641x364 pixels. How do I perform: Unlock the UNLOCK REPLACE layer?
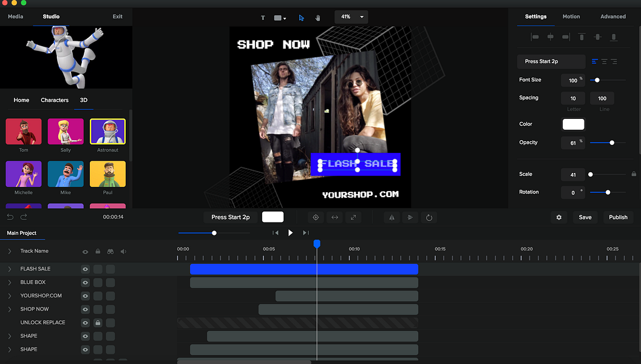coord(98,322)
